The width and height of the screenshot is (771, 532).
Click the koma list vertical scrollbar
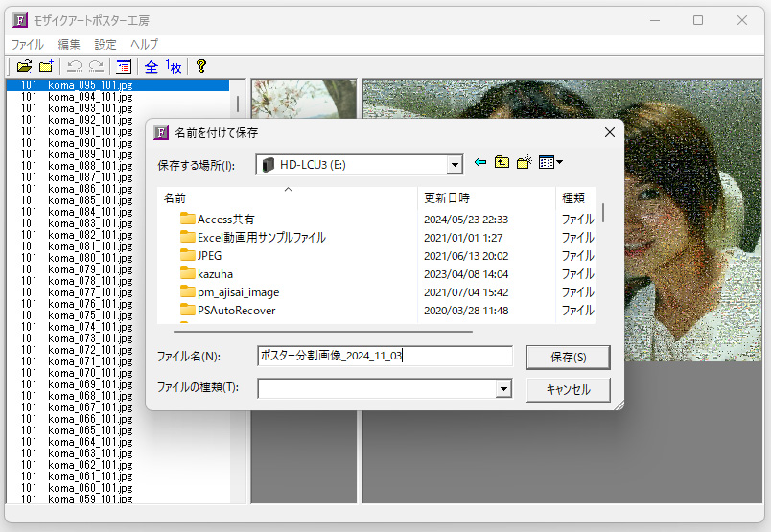click(238, 104)
